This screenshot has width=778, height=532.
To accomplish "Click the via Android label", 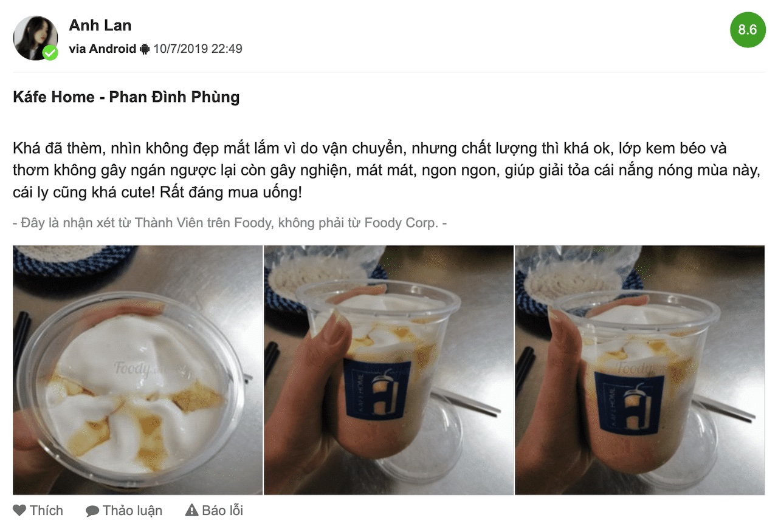I will (103, 49).
